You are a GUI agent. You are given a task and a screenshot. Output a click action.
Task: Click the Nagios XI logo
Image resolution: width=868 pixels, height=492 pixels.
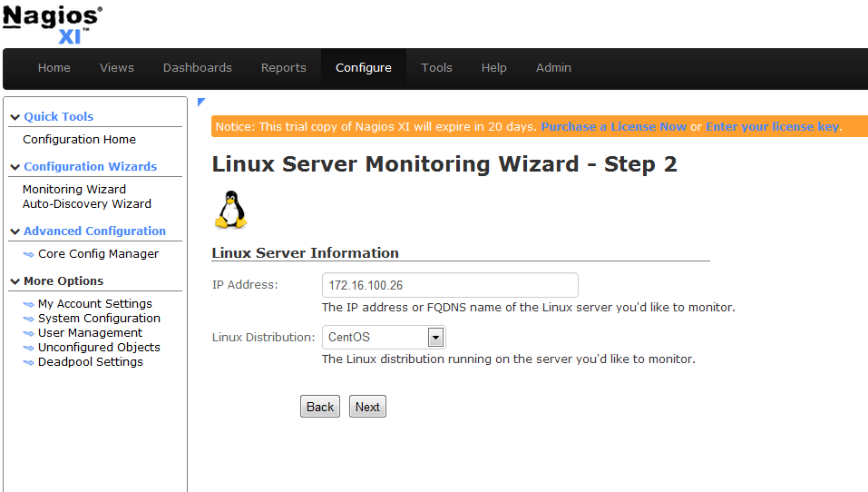53,25
